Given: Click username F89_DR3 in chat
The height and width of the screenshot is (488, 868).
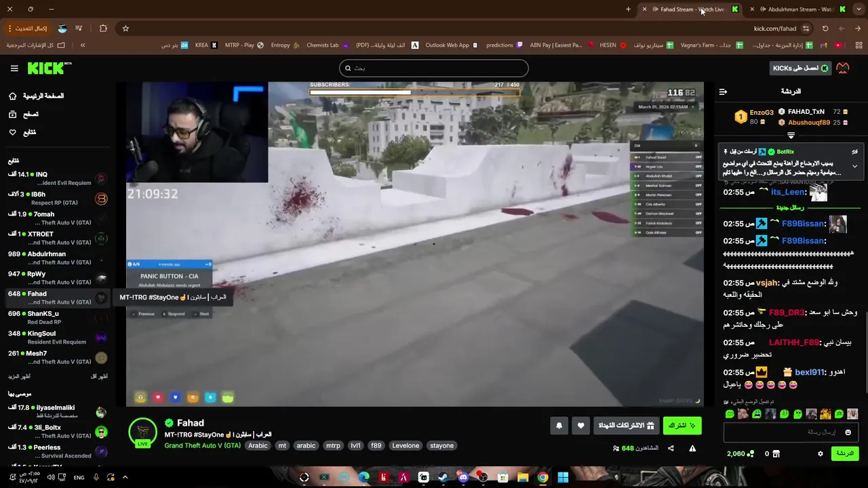Looking at the screenshot, I should coord(787,312).
